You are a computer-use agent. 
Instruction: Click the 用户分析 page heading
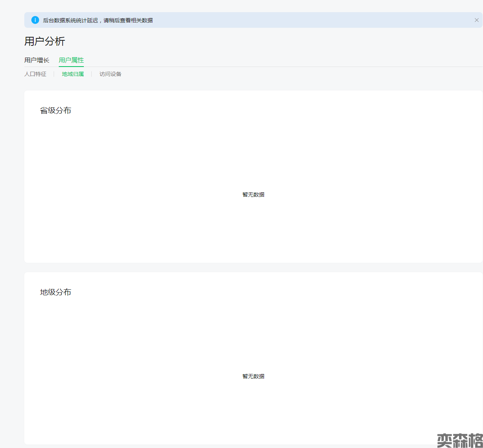45,41
